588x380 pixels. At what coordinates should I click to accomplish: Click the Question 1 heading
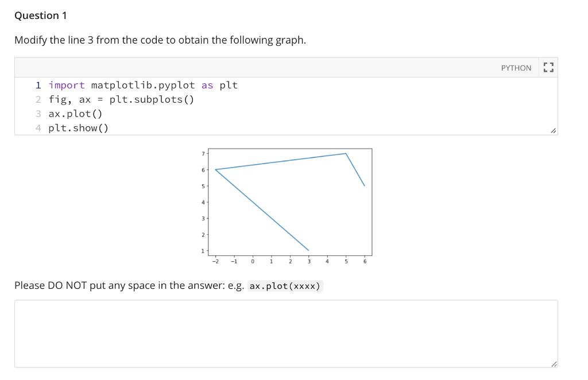[x=41, y=15]
